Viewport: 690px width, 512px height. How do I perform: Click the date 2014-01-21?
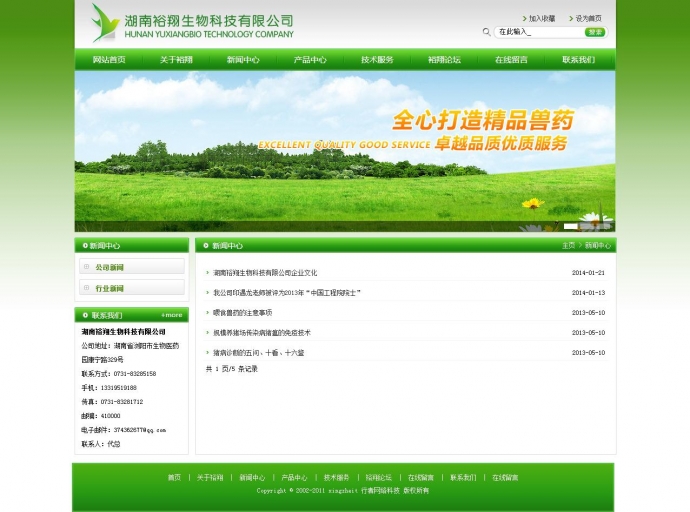point(588,273)
